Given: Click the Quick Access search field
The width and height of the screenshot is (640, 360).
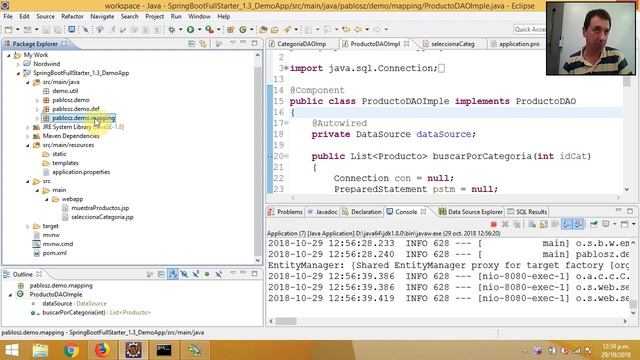Looking at the screenshot, I should click(529, 29).
